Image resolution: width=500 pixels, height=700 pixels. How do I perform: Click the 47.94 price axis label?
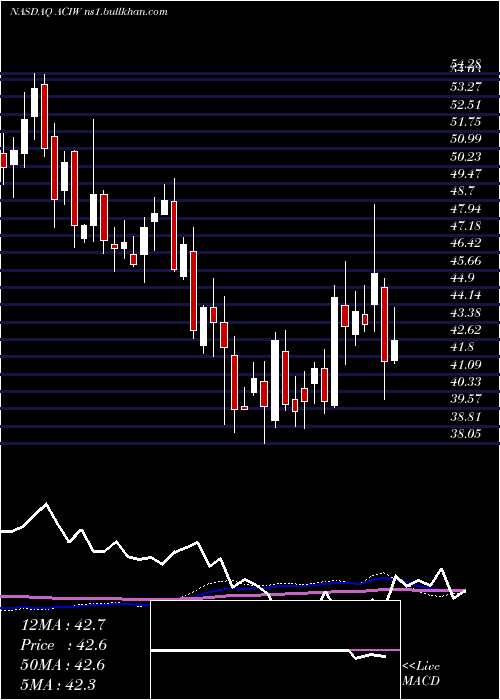point(467,208)
